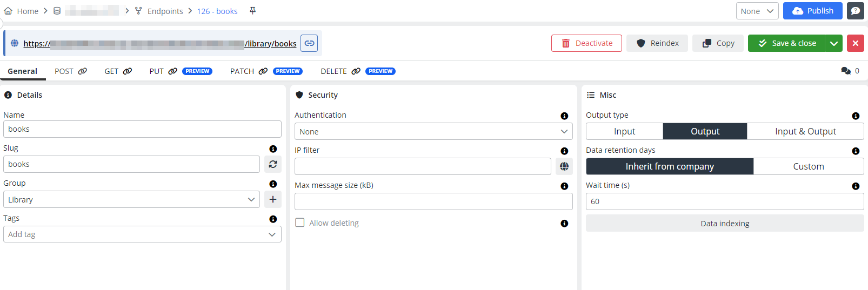The height and width of the screenshot is (290, 868).
Task: Switch retention to Custom
Action: point(808,166)
